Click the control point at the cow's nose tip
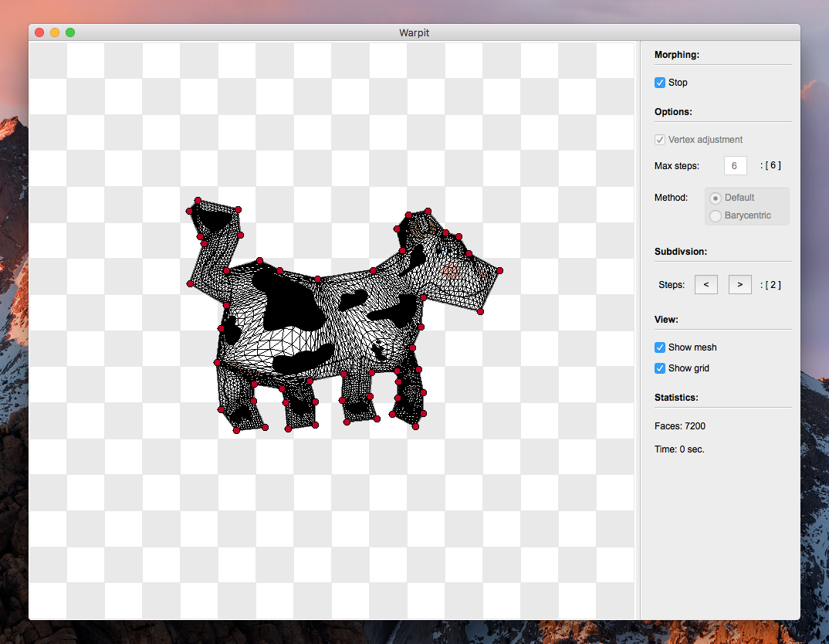829x644 pixels. (499, 271)
